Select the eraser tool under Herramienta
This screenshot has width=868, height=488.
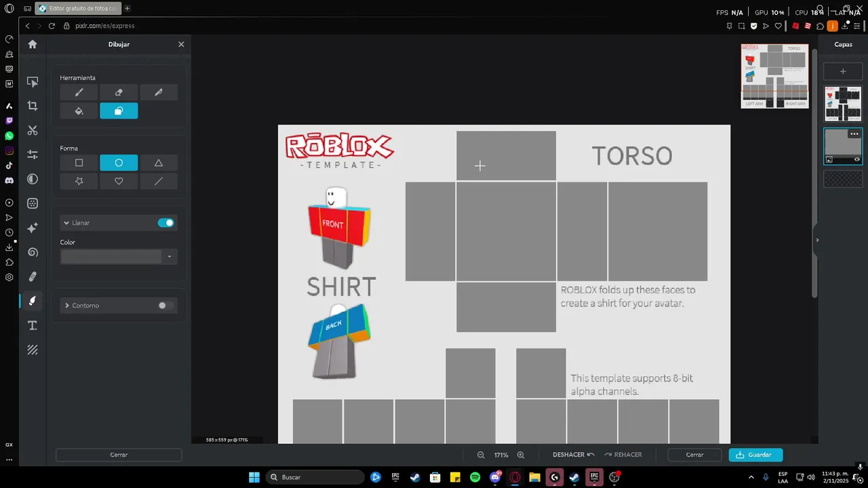click(x=119, y=92)
